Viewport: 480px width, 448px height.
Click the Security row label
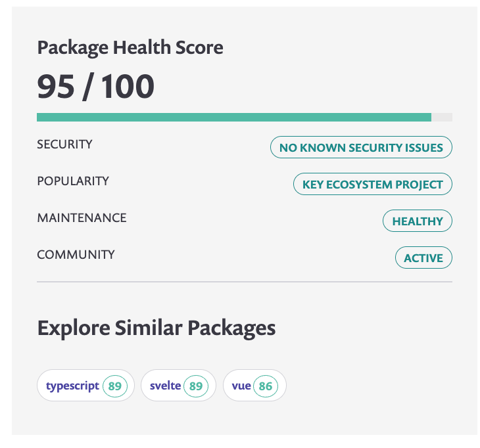click(x=64, y=144)
